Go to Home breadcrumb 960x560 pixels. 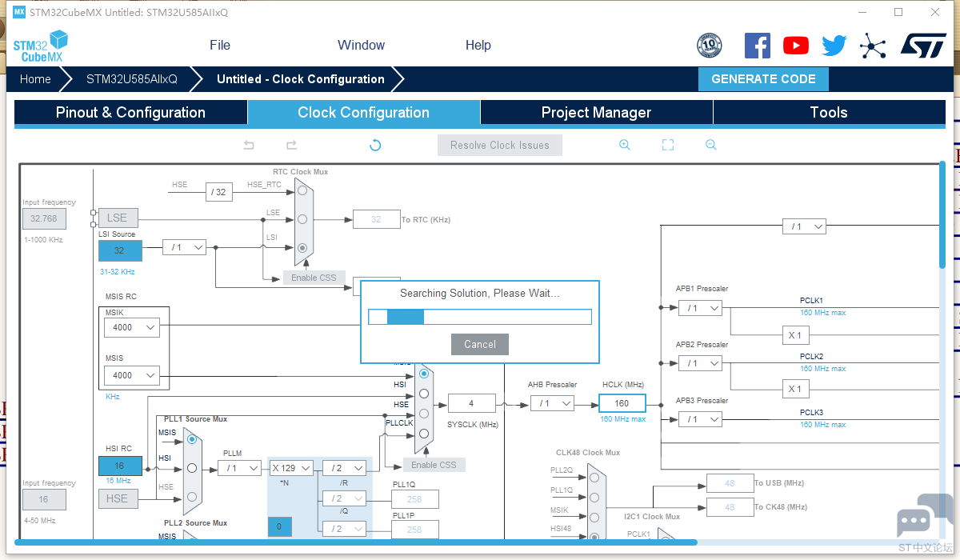35,79
